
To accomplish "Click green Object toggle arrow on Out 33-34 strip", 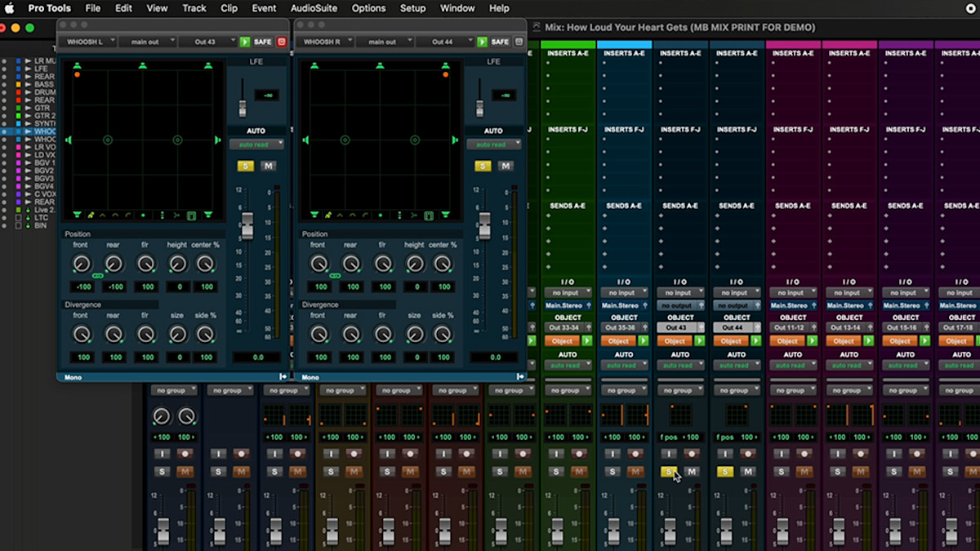I will tap(586, 340).
